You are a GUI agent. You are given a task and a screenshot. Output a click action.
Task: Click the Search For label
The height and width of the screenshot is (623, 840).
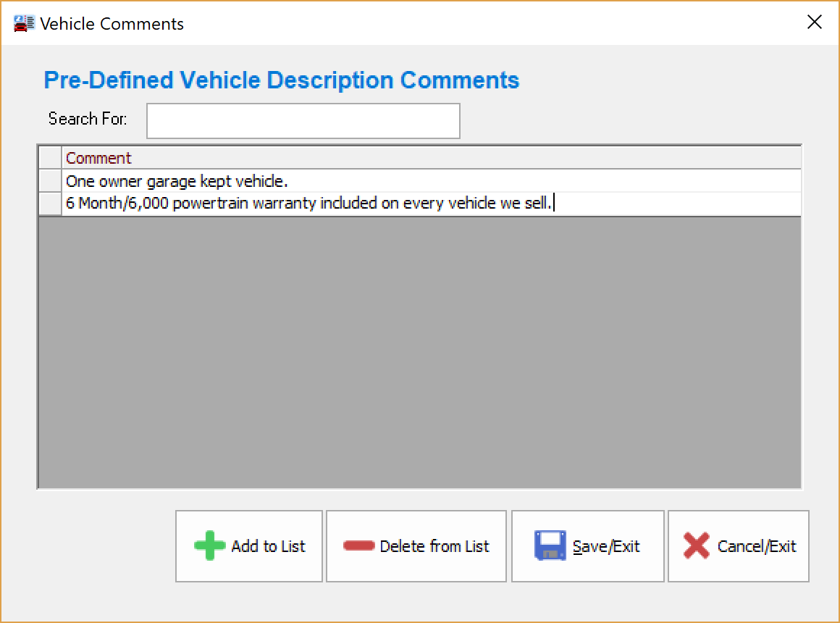point(87,119)
